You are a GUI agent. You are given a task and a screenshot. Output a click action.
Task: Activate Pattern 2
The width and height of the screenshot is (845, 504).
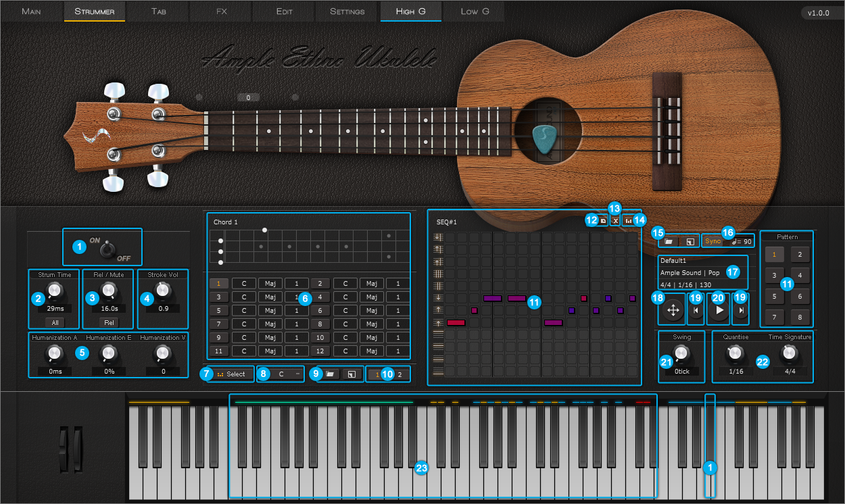coord(799,254)
